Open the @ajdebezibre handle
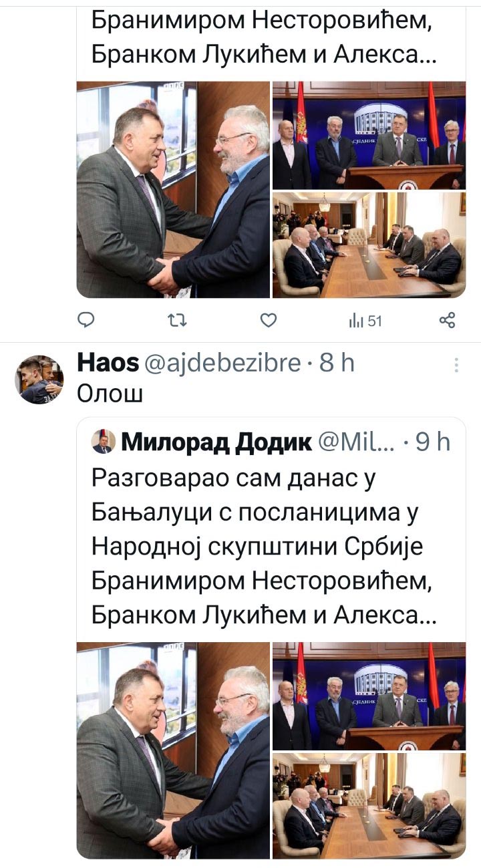Screen dimensions: 481x868 222,364
